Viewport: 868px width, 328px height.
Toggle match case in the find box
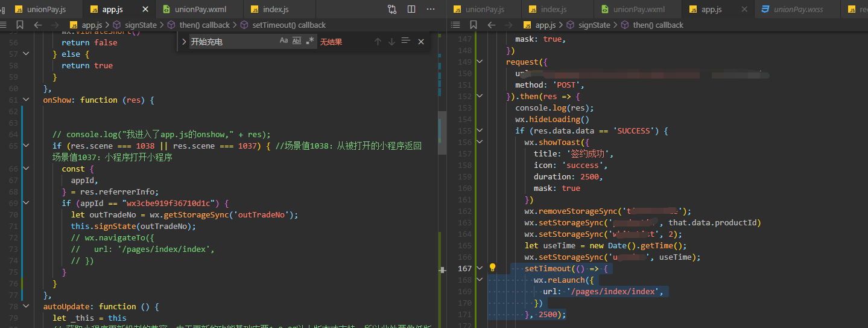(x=284, y=41)
